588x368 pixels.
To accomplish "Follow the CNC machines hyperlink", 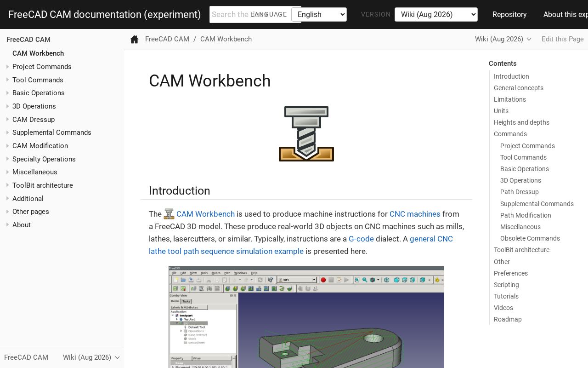I will click(415, 214).
